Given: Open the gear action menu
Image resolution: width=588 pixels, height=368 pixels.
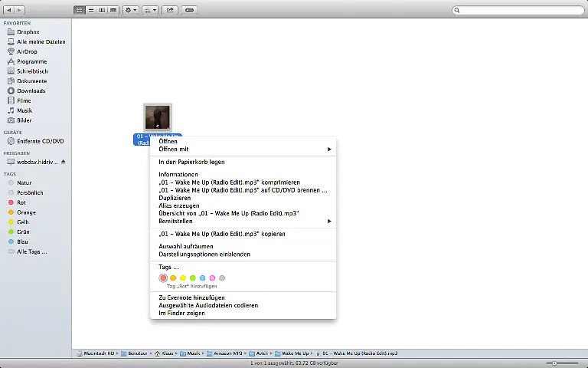Looking at the screenshot, I should pyautogui.click(x=131, y=10).
